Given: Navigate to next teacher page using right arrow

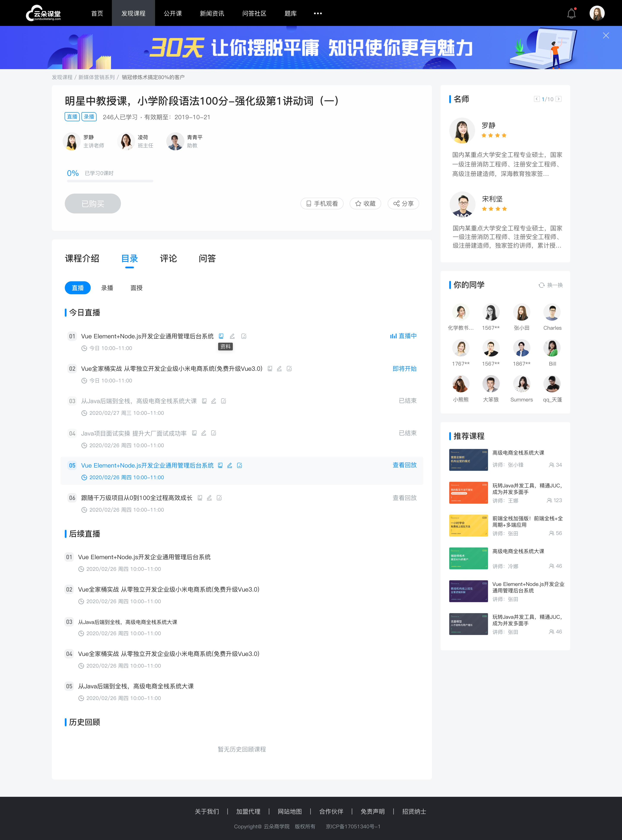Looking at the screenshot, I should pyautogui.click(x=560, y=99).
